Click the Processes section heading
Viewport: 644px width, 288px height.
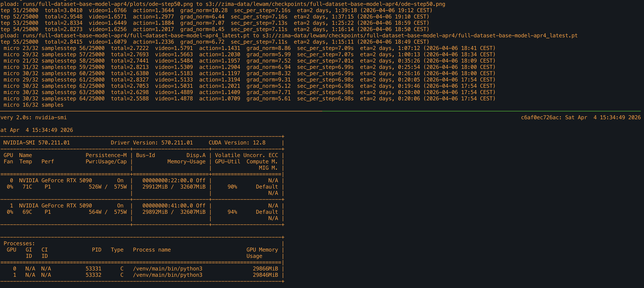pyautogui.click(x=19, y=243)
